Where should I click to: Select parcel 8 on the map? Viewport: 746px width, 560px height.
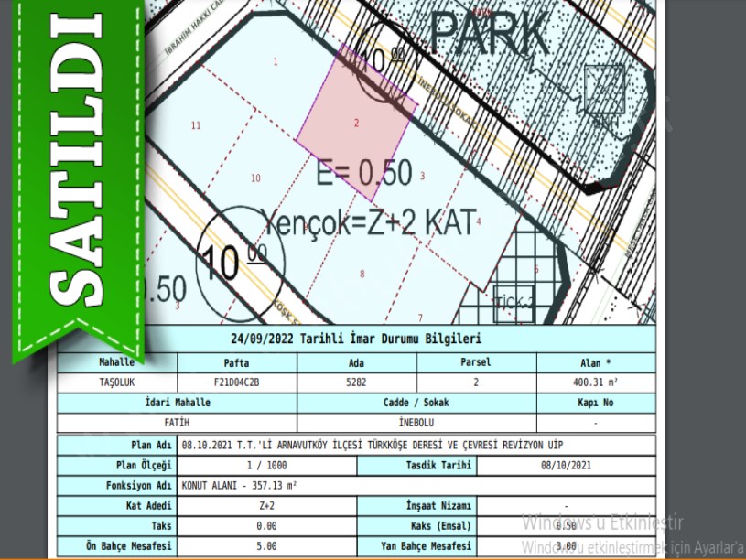[362, 274]
